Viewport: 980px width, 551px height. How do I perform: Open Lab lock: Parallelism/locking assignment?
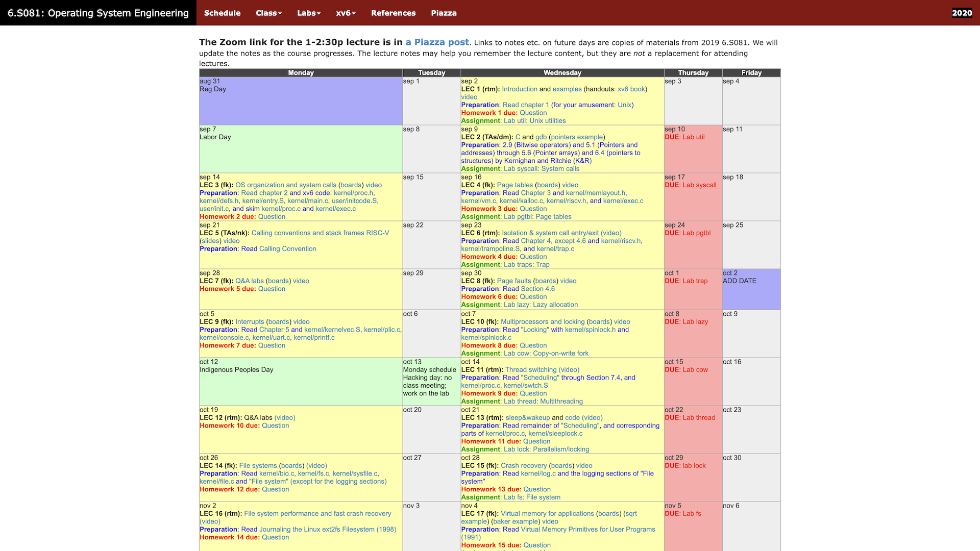546,449
